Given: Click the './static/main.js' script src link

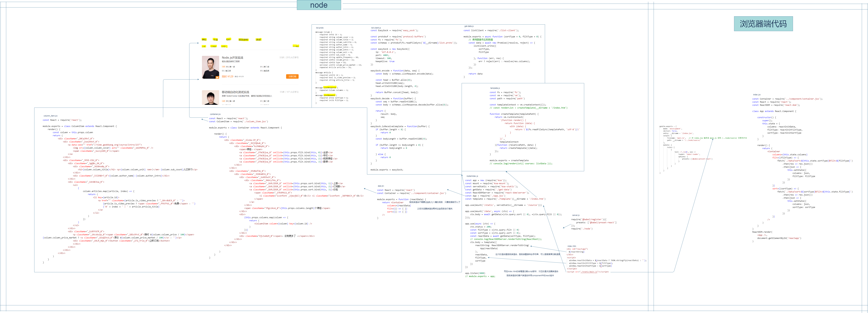Looking at the screenshot, I should tap(589, 272).
